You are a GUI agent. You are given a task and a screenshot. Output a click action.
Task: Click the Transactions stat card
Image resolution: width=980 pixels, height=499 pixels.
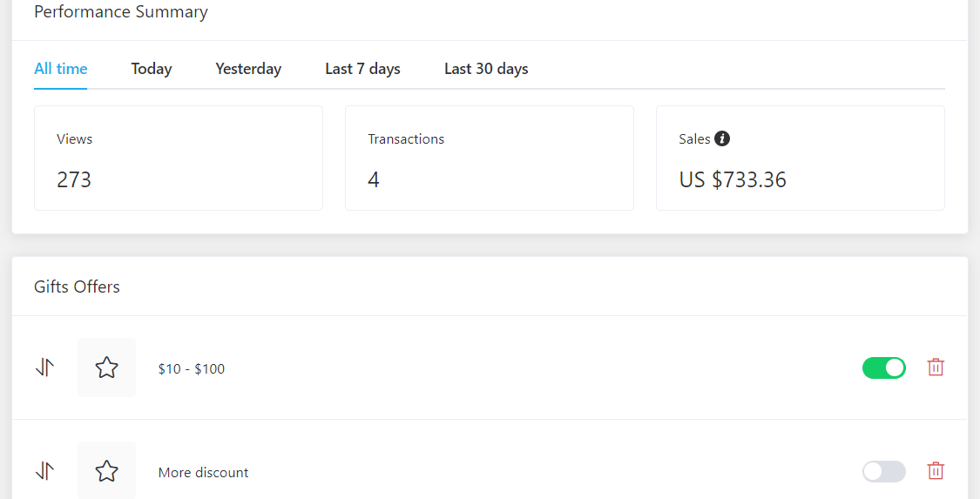pos(490,158)
